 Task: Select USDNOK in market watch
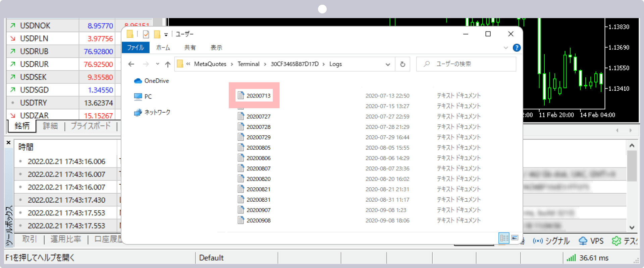35,26
